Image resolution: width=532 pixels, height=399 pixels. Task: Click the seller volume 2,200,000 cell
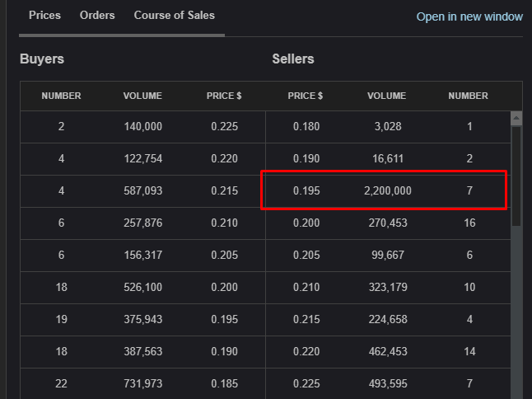pos(387,191)
